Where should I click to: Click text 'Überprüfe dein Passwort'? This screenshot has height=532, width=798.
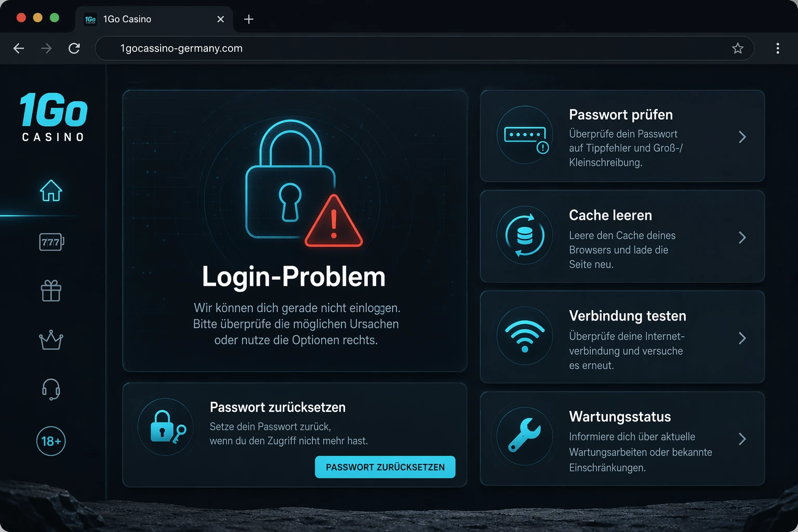click(623, 134)
